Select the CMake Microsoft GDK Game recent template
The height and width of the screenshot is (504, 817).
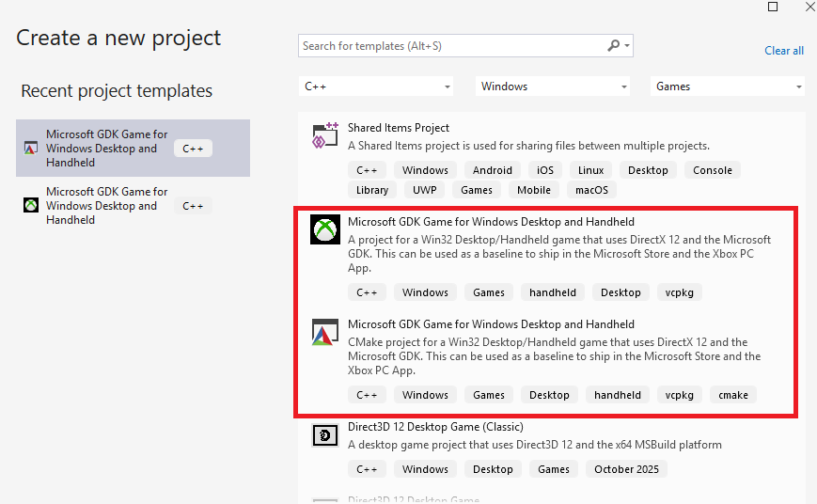pos(133,148)
